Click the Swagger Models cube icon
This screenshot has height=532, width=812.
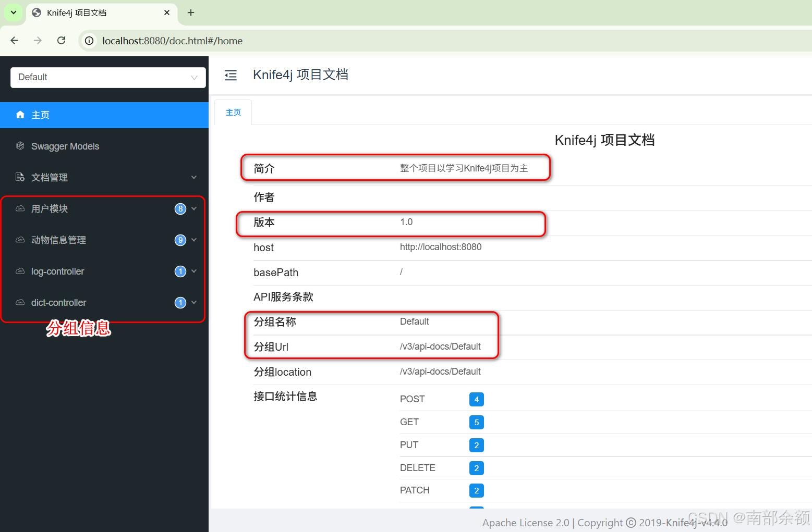[20, 146]
